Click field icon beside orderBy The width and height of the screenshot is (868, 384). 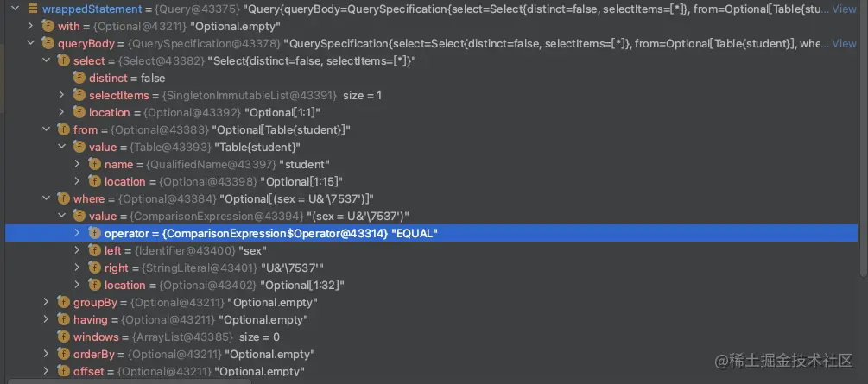64,354
